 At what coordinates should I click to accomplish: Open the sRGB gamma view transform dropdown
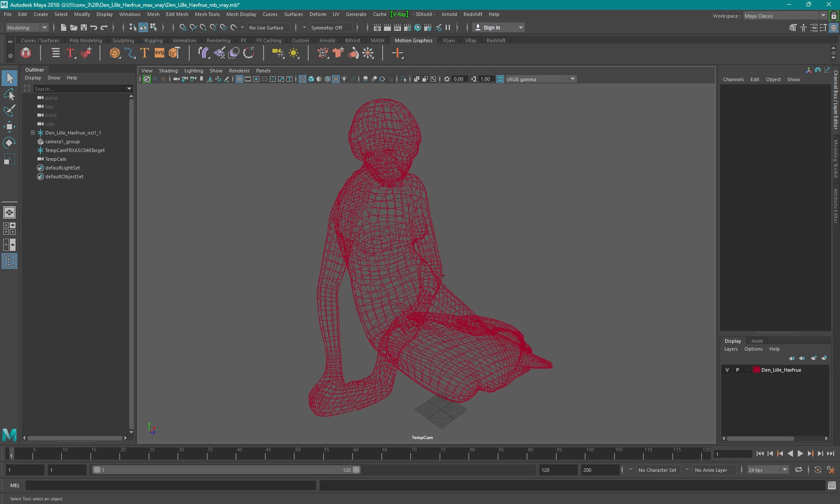pyautogui.click(x=541, y=79)
